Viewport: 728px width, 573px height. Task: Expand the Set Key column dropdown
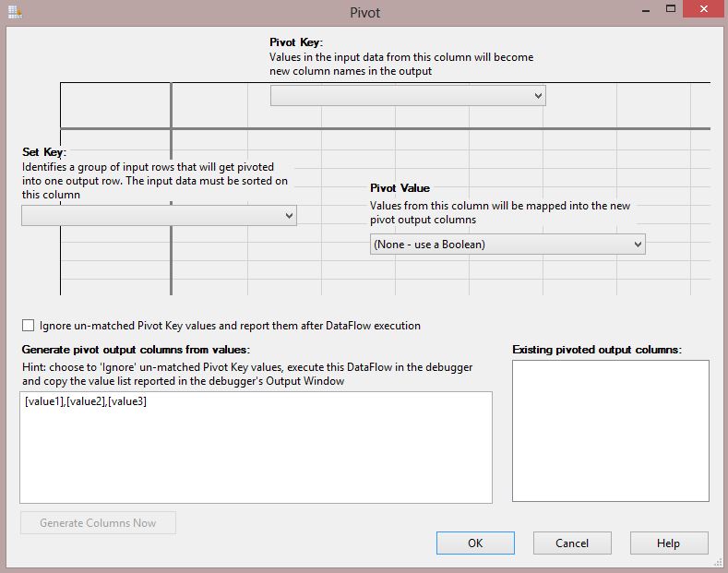point(159,216)
